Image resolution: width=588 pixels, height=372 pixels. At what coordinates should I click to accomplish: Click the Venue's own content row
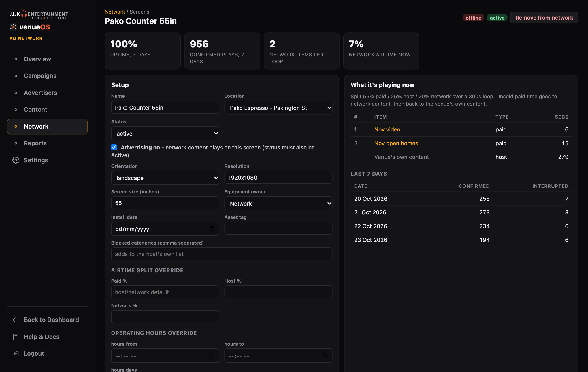[x=461, y=157]
